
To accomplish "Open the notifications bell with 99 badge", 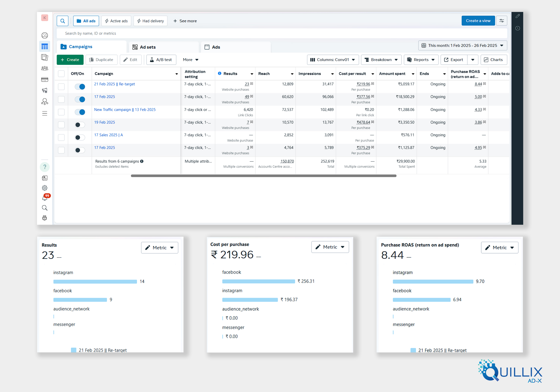I will 45,197.
